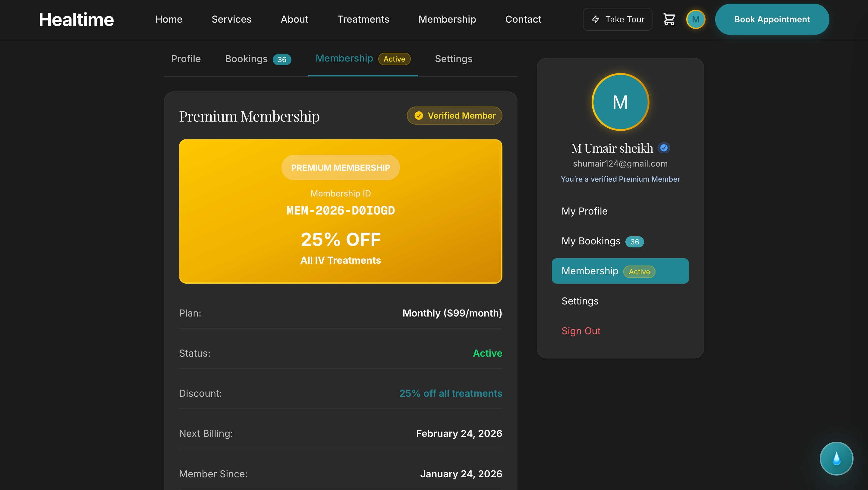
Task: Click the Healtime logo
Action: pos(77,19)
